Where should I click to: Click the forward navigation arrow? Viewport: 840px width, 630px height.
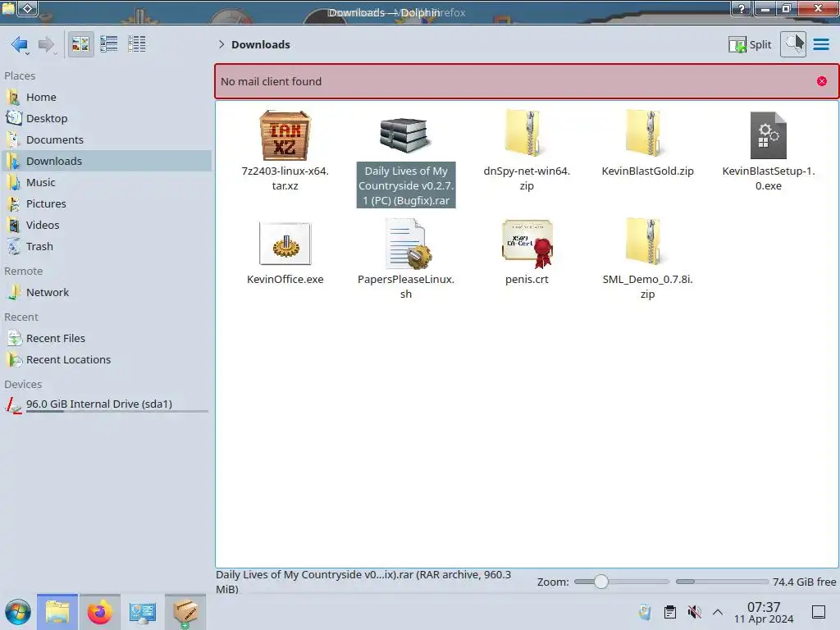[x=47, y=44]
